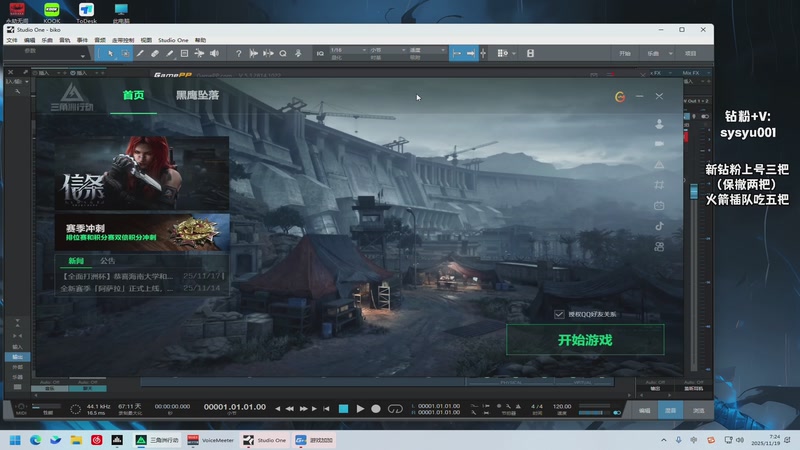Open the Studio One menu
The width and height of the screenshot is (800, 450).
pyautogui.click(x=173, y=40)
